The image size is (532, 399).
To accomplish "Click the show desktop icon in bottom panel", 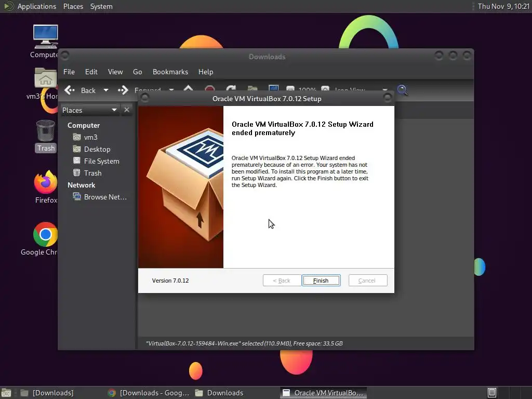I will coord(6,393).
